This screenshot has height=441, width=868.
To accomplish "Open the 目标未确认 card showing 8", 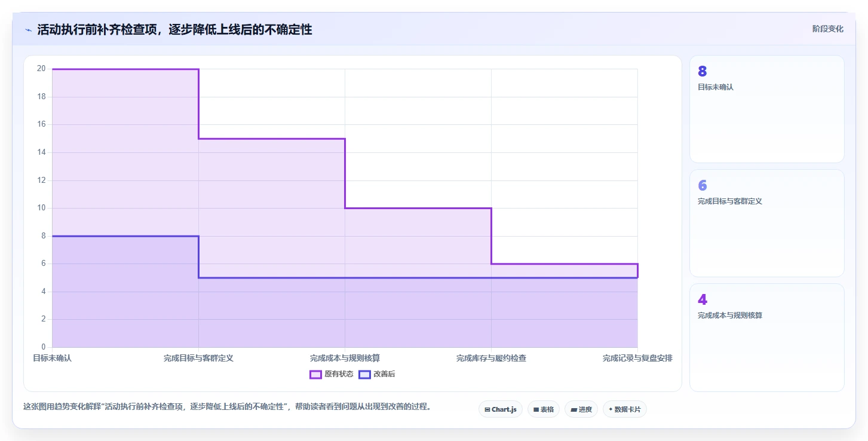I will click(x=767, y=109).
